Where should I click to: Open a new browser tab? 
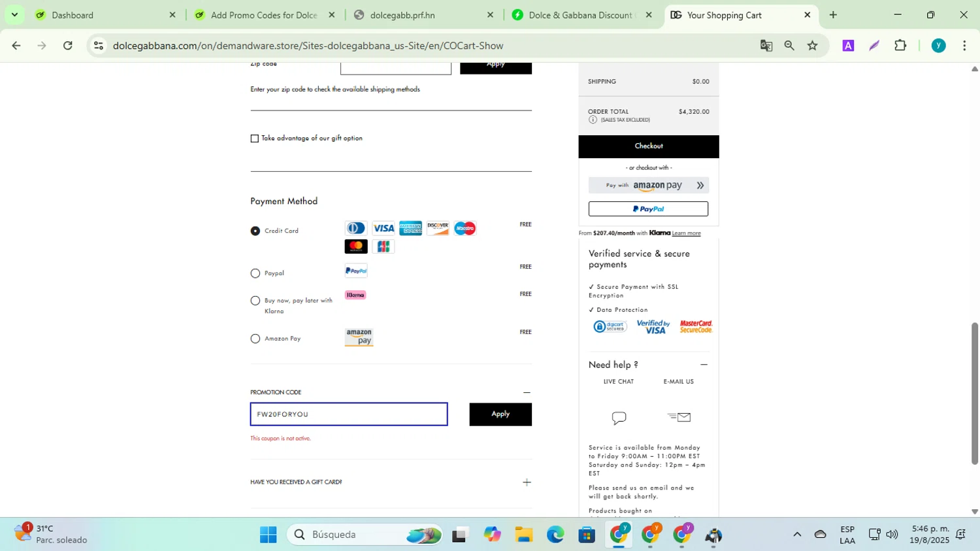[x=833, y=15]
